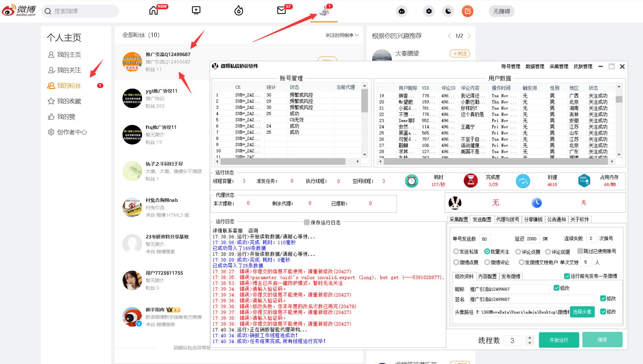This screenshot has height=364, width=643.
Task: Increase thread count with up stepper
Action: coord(530,338)
